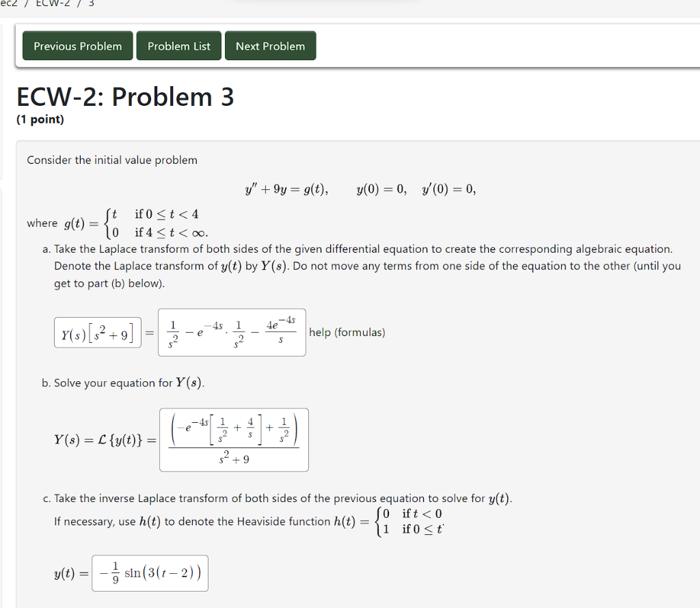Place cursor in the part (a) answer field
Screen dimensions: 700x608
click(x=232, y=333)
